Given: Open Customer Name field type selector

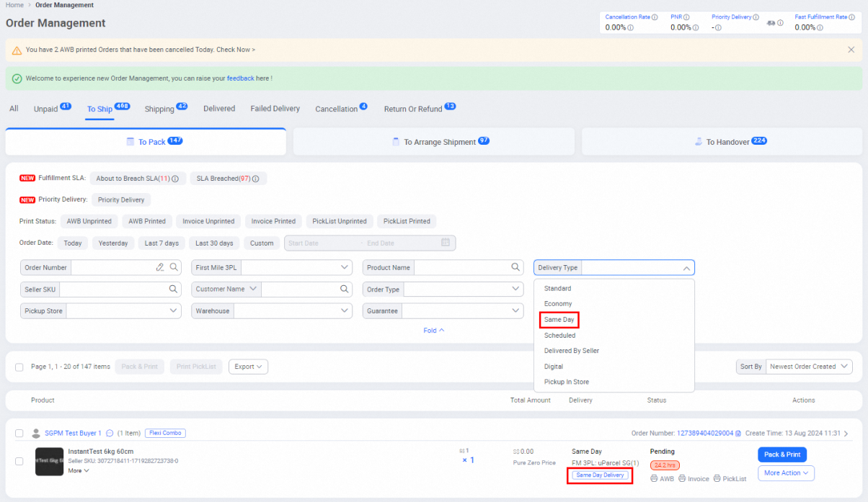Looking at the screenshot, I should pos(226,289).
